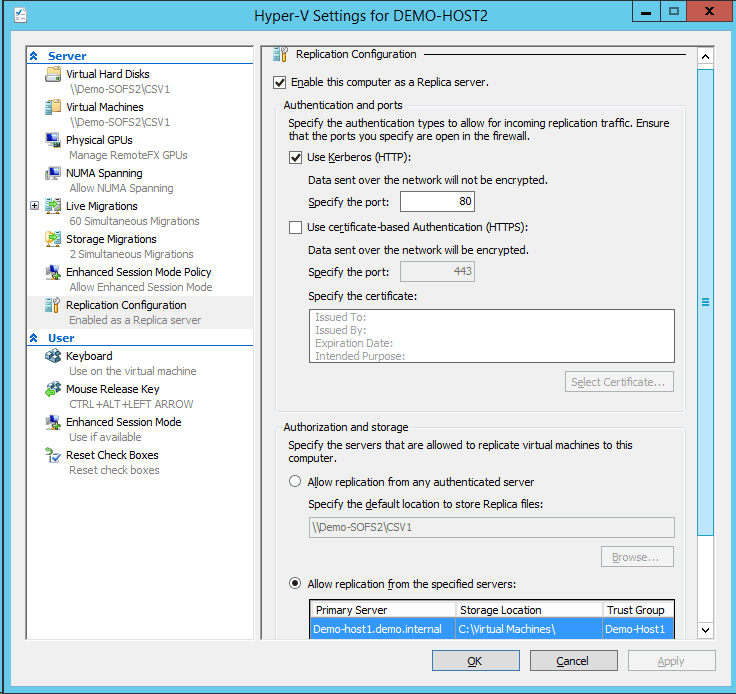The height and width of the screenshot is (694, 736).
Task: Click the Apply button
Action: point(672,661)
